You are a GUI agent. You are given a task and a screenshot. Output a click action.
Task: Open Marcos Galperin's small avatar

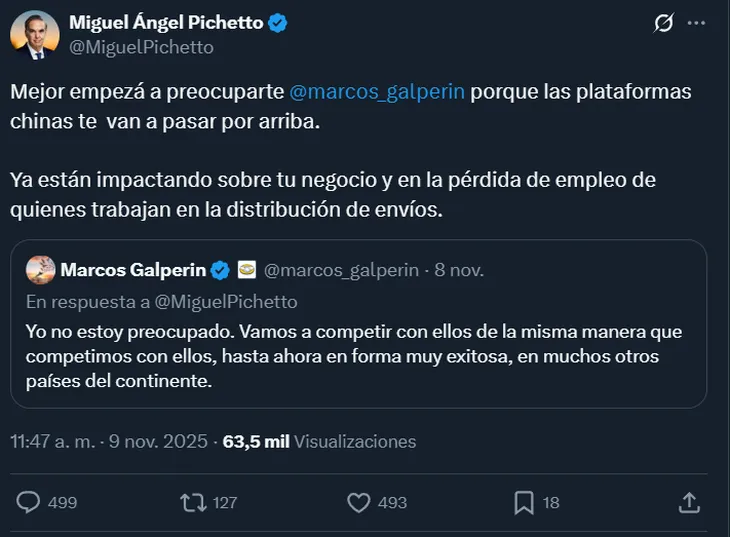pyautogui.click(x=39, y=270)
